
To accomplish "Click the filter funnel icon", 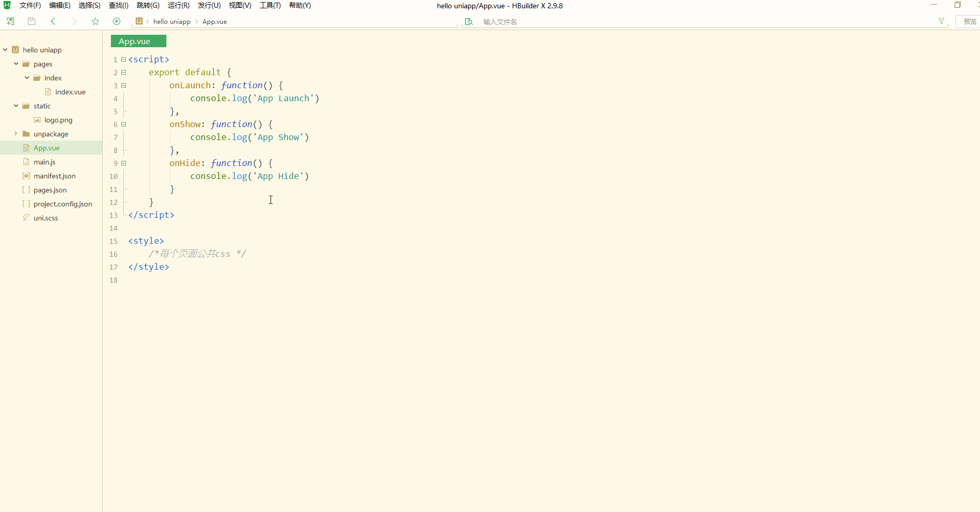I will 941,21.
